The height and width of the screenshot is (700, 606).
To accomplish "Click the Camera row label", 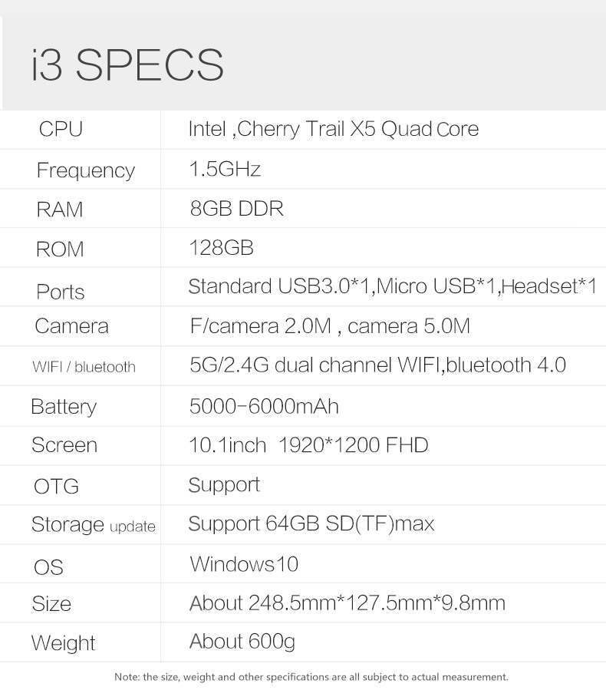I will pos(71,326).
